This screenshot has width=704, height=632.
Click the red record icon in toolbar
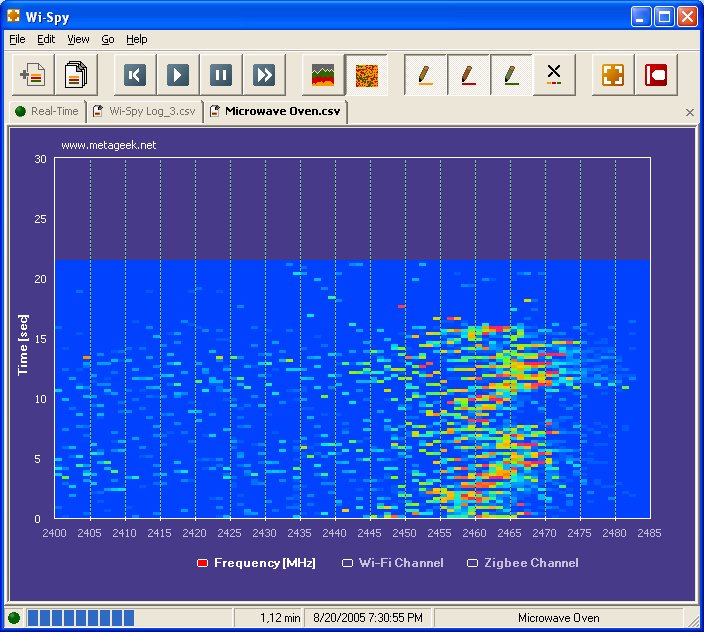[656, 75]
